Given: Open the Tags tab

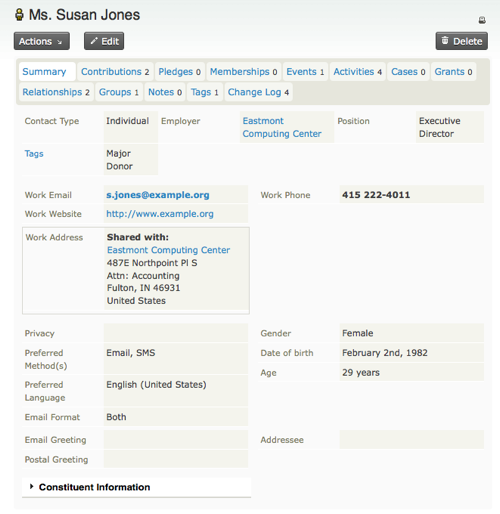Looking at the screenshot, I should (205, 92).
